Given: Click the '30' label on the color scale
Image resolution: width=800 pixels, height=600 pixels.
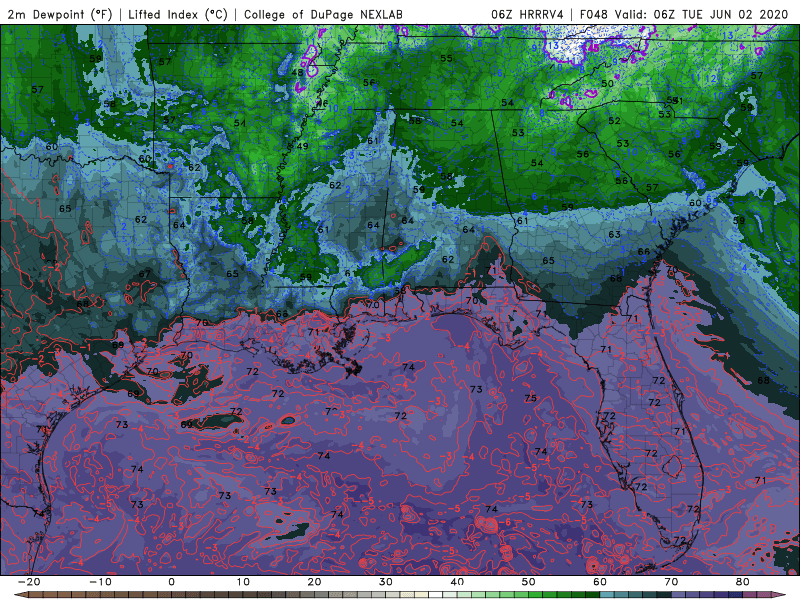Looking at the screenshot, I should click(x=386, y=582).
